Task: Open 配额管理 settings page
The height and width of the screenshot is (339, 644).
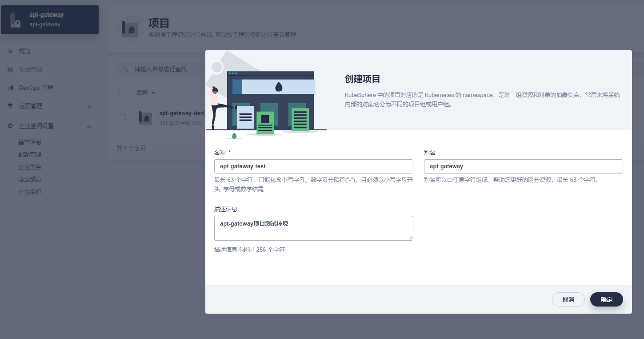Action: click(x=30, y=154)
